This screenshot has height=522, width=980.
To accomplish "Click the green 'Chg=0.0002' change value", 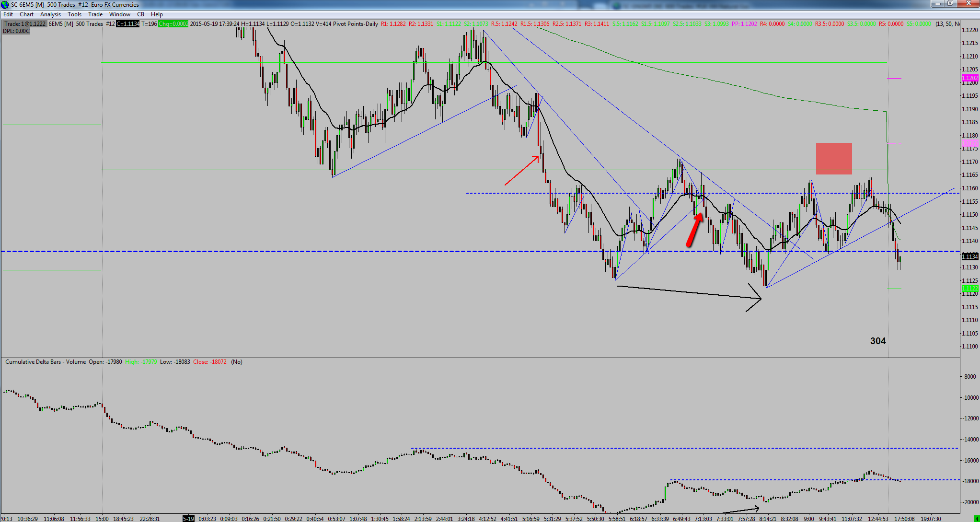I will tap(173, 24).
